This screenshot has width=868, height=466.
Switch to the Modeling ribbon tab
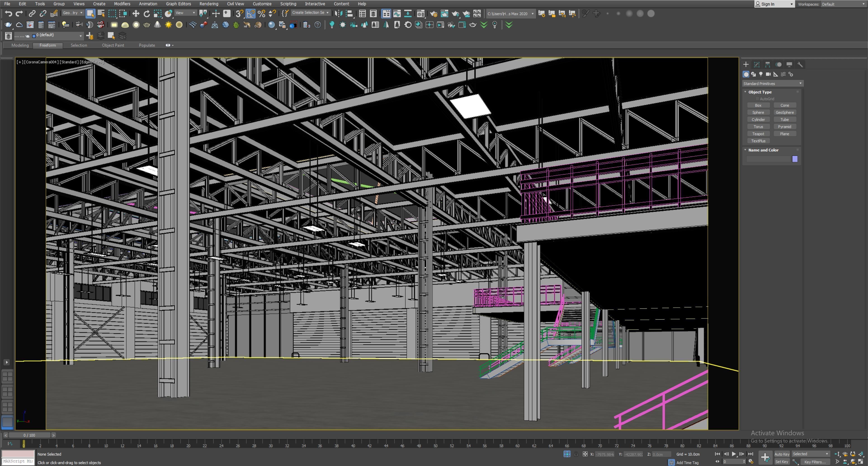pos(20,45)
